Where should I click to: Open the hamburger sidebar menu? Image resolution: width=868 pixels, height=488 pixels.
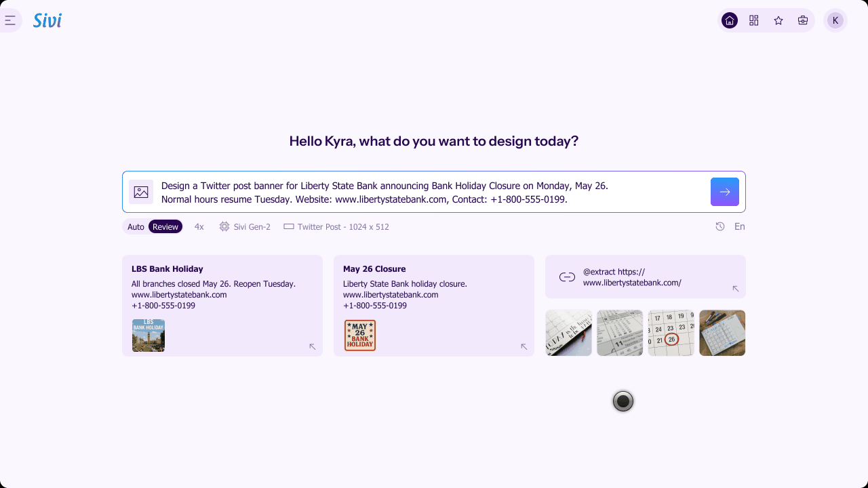9,20
